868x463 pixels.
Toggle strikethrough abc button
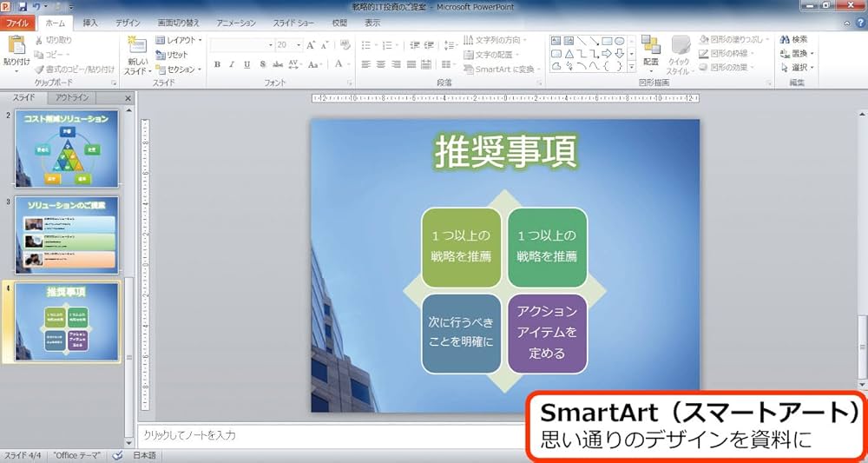278,64
